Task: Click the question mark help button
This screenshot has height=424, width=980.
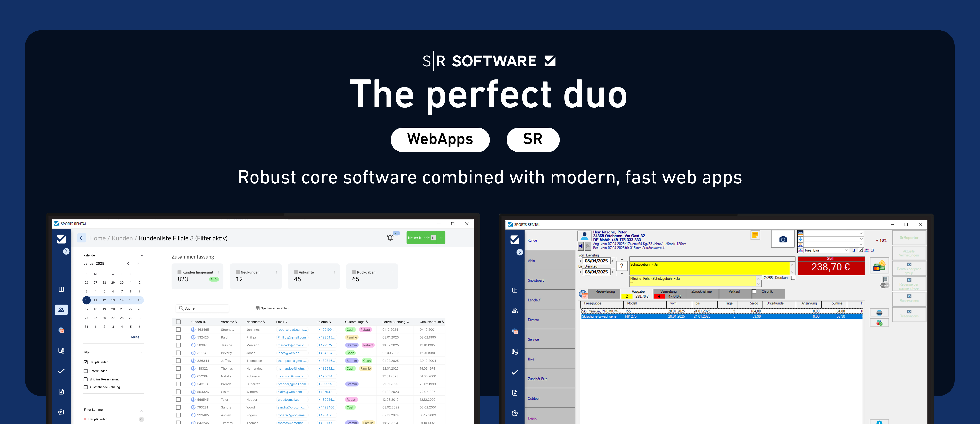Action: point(622,266)
